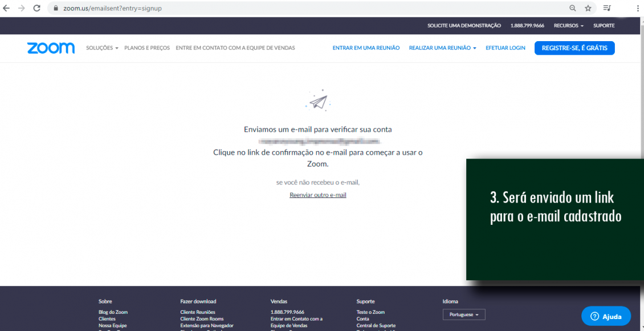
Task: Reload the page with the refresh icon
Action: (x=37, y=8)
